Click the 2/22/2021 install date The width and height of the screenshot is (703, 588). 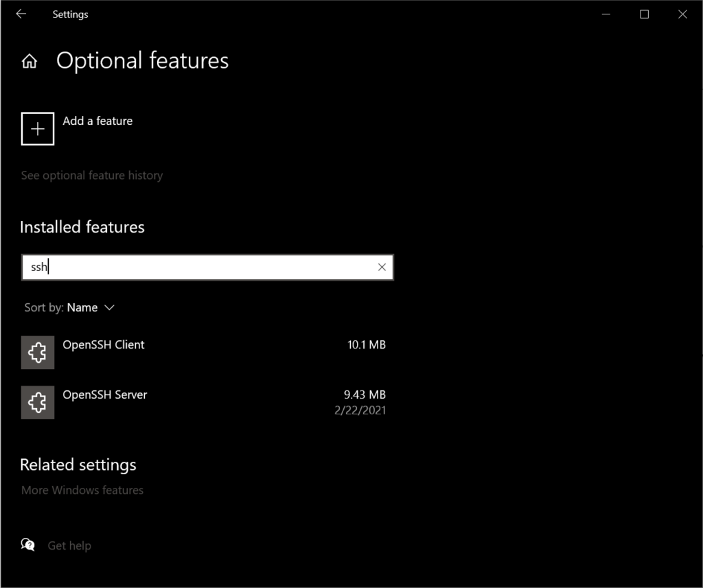[360, 410]
